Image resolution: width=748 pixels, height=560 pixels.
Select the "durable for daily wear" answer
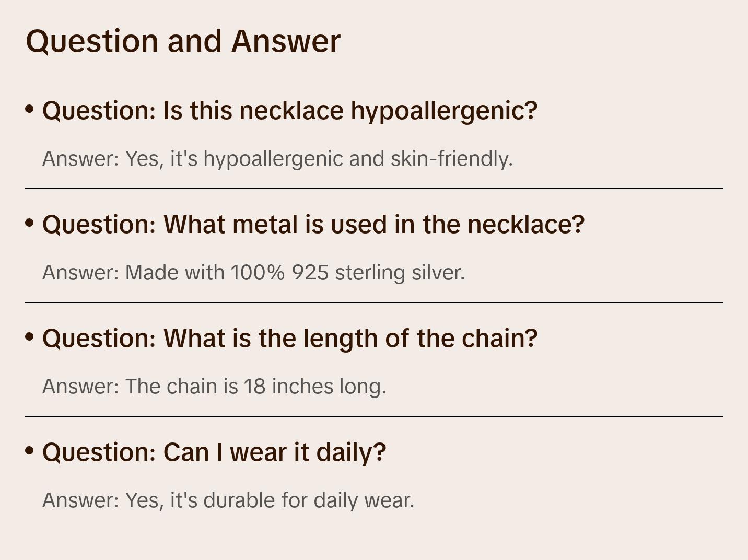click(x=228, y=500)
